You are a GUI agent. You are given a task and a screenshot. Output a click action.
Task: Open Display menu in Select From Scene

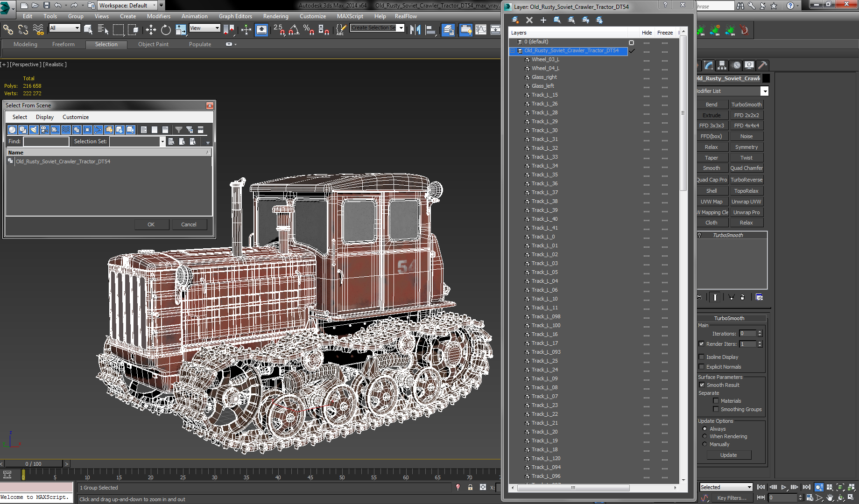45,117
